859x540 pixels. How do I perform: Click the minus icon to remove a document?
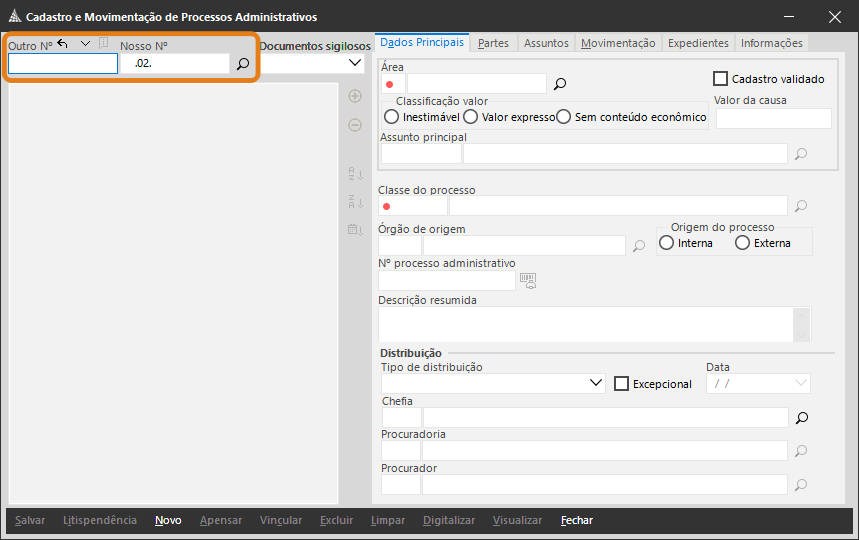coord(354,125)
